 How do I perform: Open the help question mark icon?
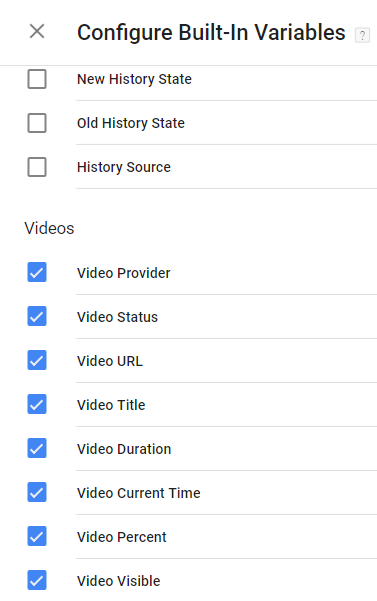click(x=362, y=35)
